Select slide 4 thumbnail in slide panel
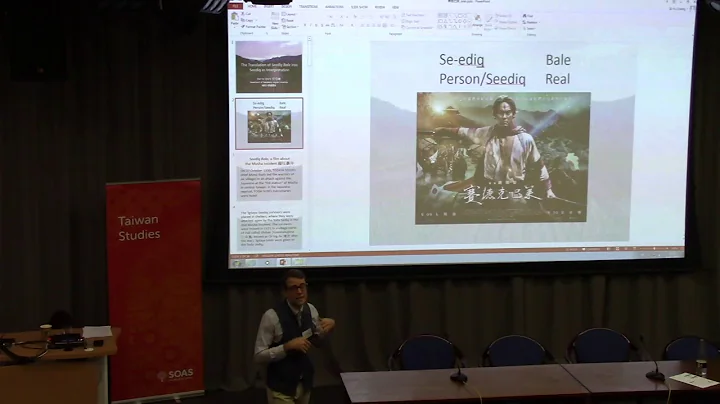The width and height of the screenshot is (720, 404). 270,230
